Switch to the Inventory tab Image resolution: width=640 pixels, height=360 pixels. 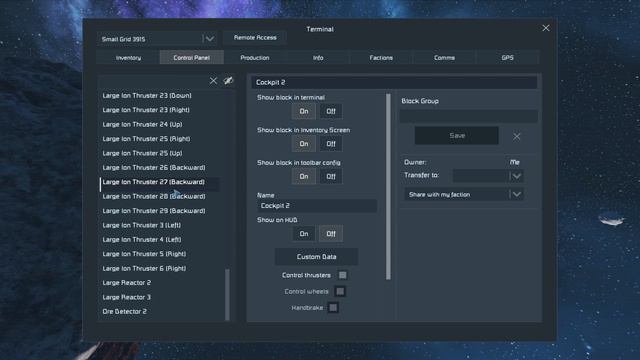128,58
